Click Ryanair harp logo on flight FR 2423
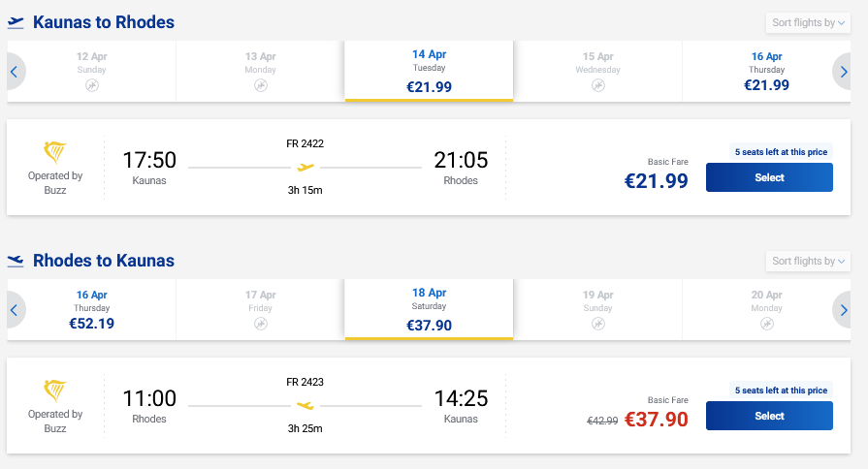Image resolution: width=868 pixels, height=469 pixels. tap(55, 391)
